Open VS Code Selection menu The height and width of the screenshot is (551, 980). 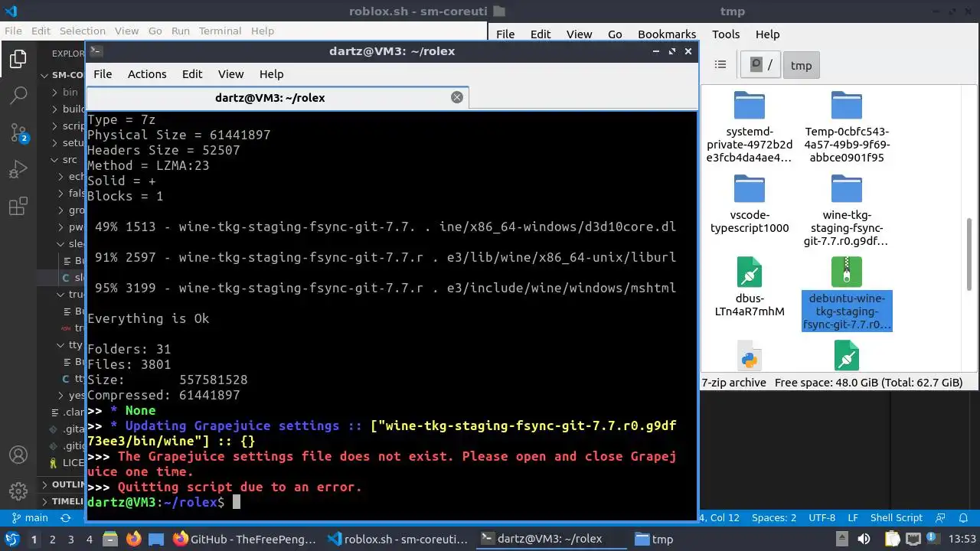(83, 31)
